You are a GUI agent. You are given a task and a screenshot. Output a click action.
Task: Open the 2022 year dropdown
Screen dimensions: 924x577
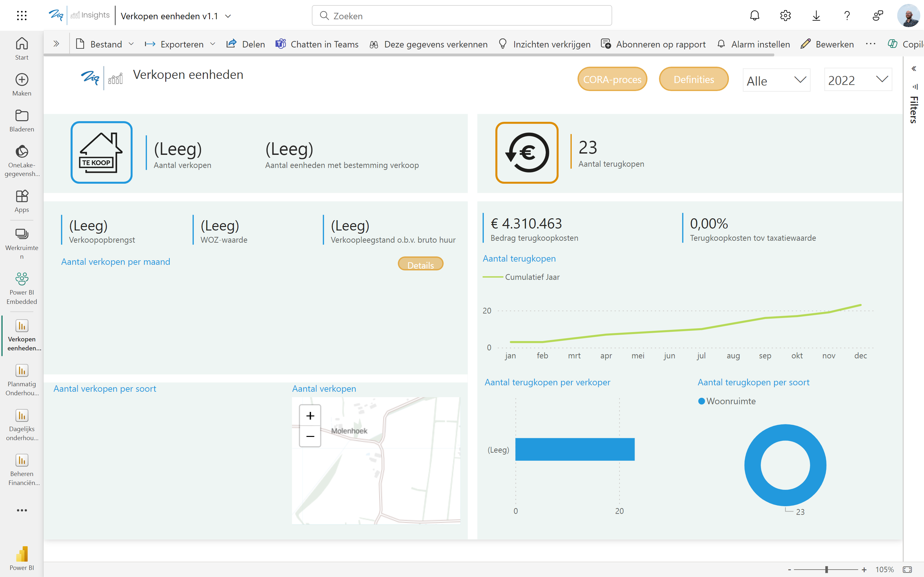(858, 80)
